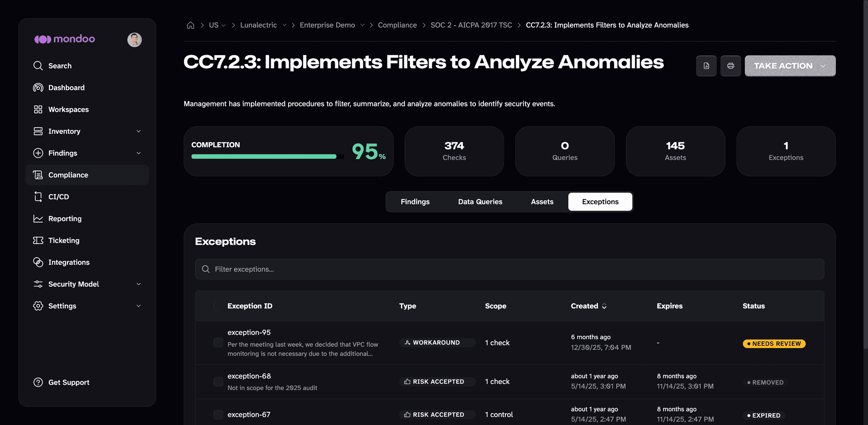Viewport: 868px width, 425px height.
Task: Click the NEEDS REVIEW status badge
Action: (x=774, y=344)
